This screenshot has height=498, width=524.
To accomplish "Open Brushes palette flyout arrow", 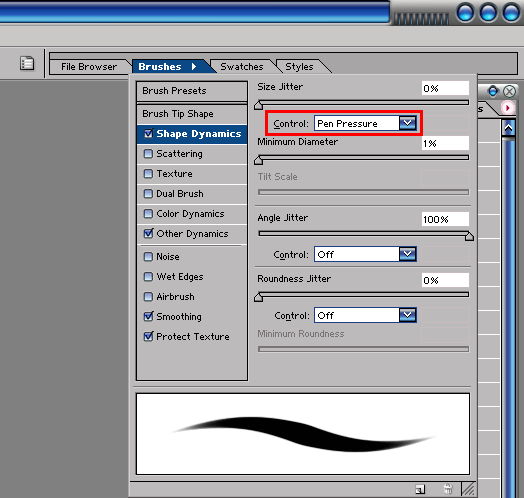I will (x=194, y=67).
